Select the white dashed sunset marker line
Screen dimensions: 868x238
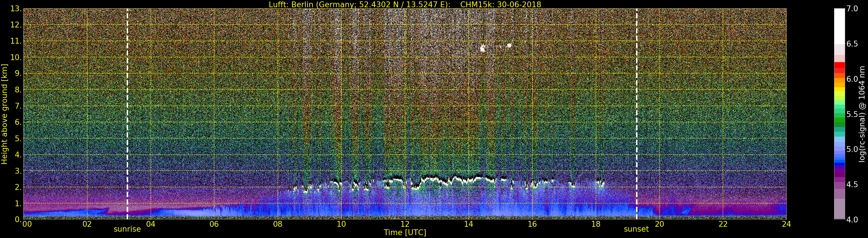pos(637,114)
